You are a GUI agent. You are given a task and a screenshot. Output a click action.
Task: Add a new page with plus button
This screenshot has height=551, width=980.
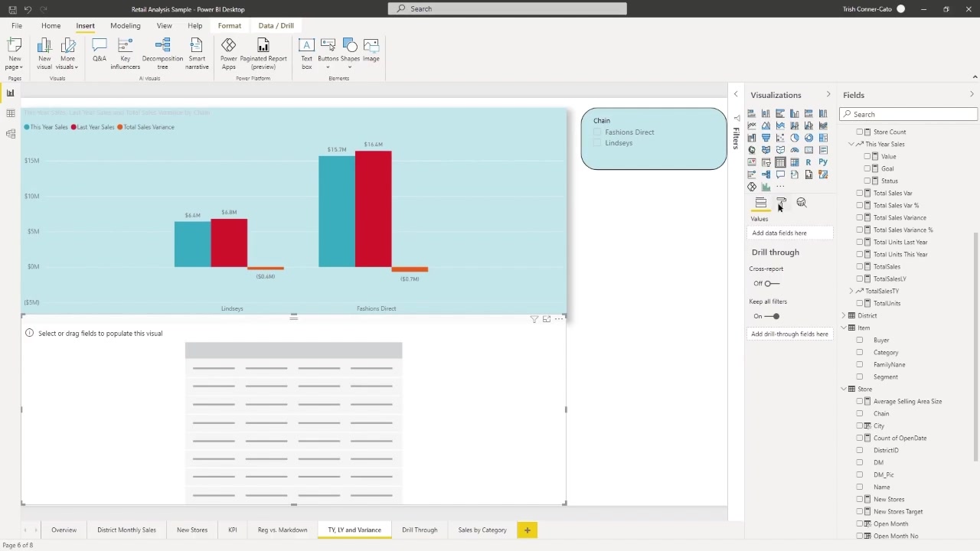click(527, 530)
